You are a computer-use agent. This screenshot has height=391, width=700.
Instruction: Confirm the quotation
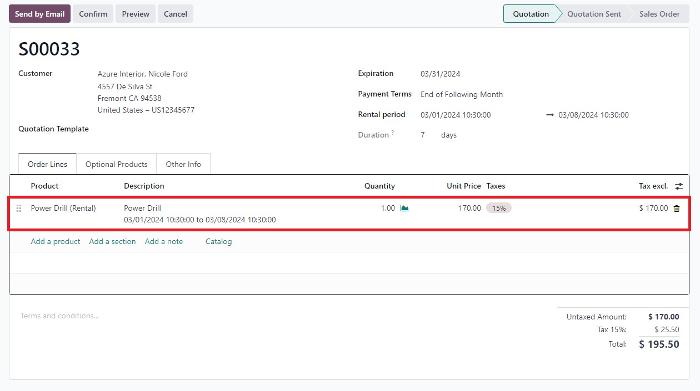click(x=93, y=14)
